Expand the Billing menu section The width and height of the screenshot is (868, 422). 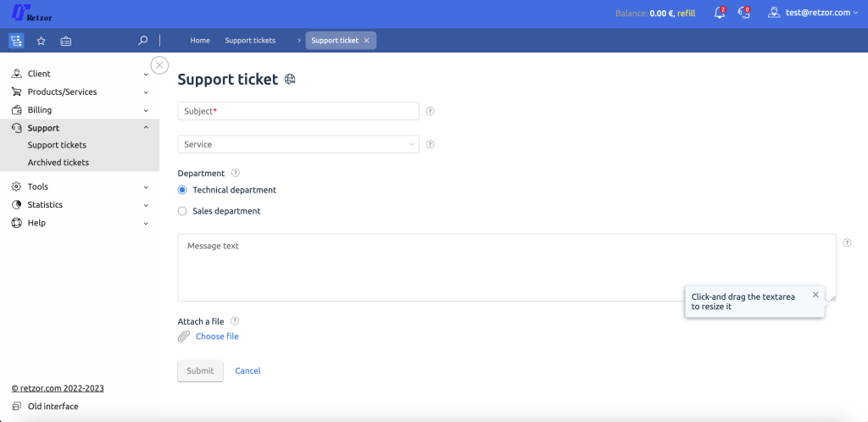tap(80, 110)
